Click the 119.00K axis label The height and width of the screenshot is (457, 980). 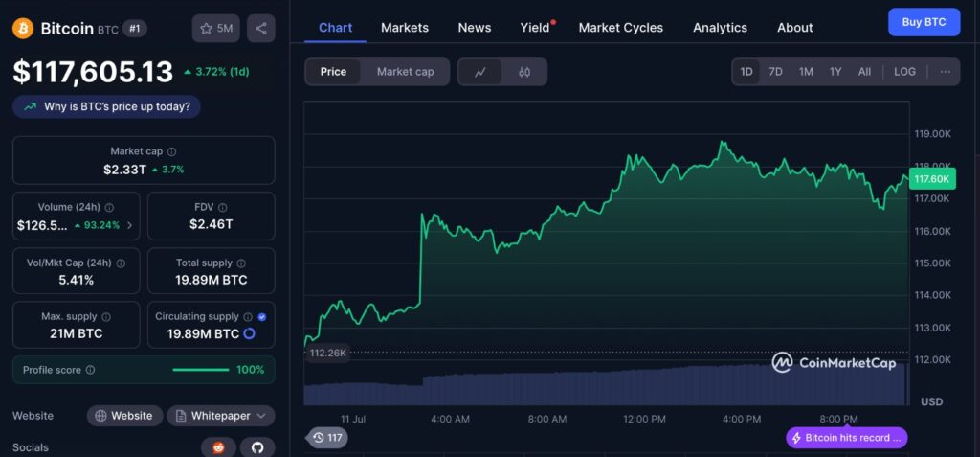click(x=932, y=134)
